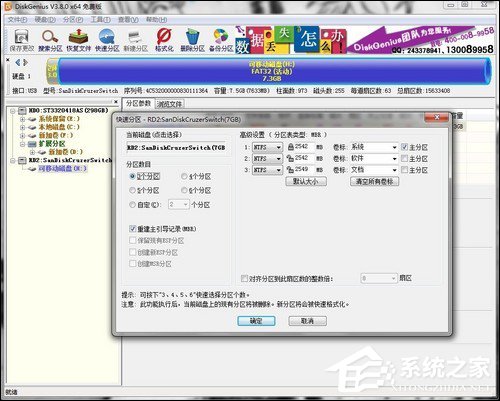This screenshot has width=500, height=401.
Task: Choose the red Format (格式化) icon
Action: point(164,40)
